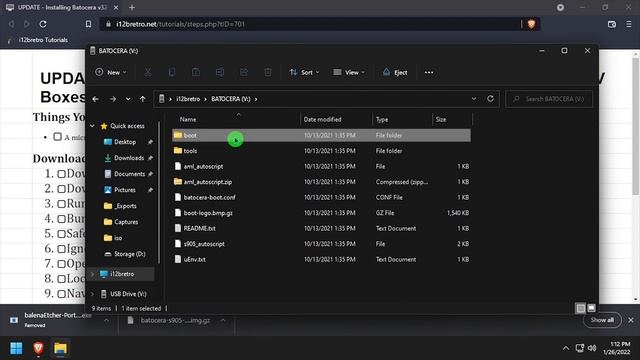Click the Paste icon in Explorer toolbar
The height and width of the screenshot is (360, 640).
[x=196, y=72]
